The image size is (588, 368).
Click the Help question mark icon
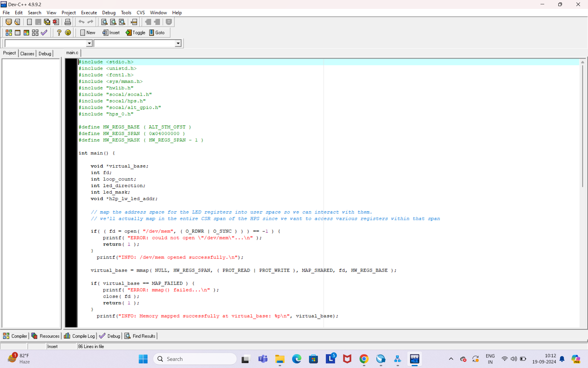point(59,33)
